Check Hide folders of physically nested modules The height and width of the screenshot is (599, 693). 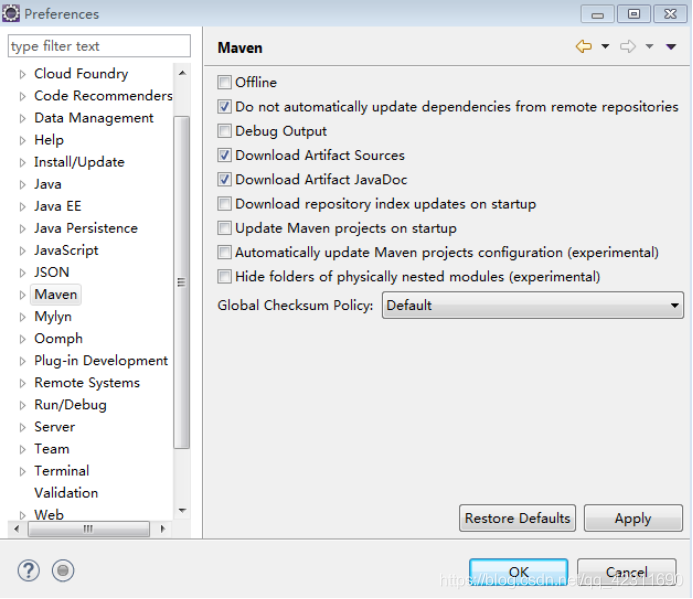225,277
